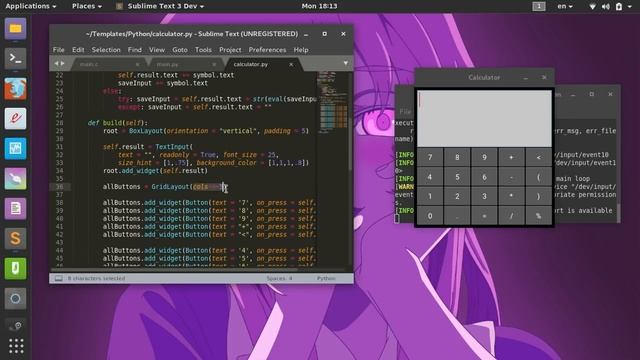640x360 pixels.
Task: Open the en language selector
Action: 564,6
